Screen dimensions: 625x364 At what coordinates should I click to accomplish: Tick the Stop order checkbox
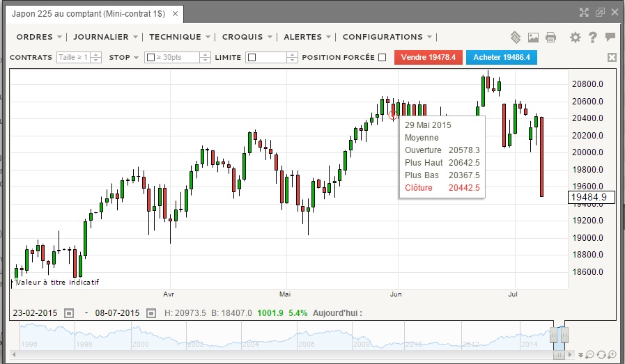pos(151,58)
